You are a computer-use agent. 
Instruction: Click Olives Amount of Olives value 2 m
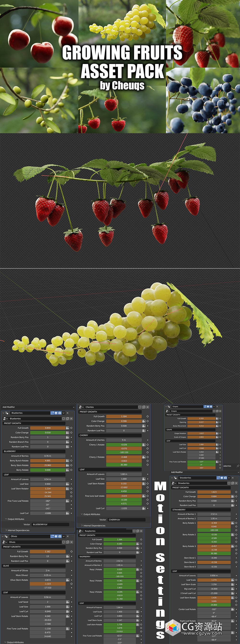(48, 570)
